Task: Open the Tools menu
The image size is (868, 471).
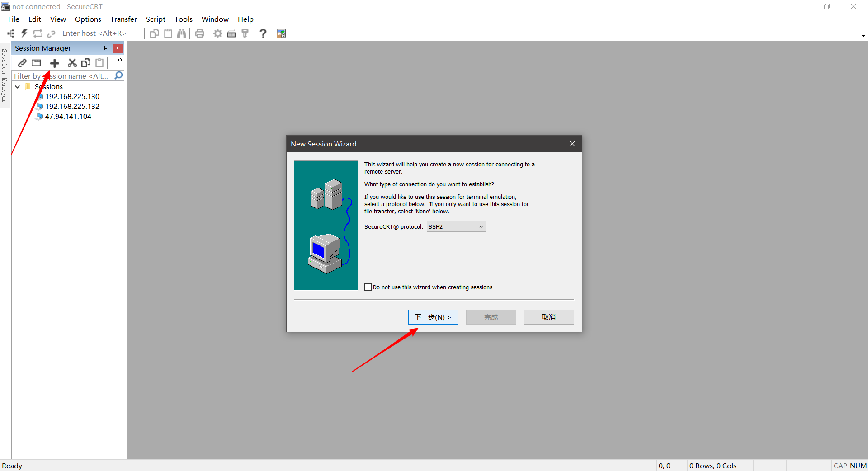Action: coord(184,19)
